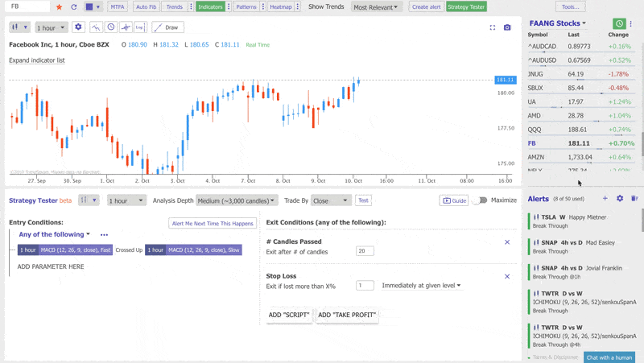Expand the FAANG Stocks watchlist dropdown
Screen dimensions: 644x363
point(558,23)
